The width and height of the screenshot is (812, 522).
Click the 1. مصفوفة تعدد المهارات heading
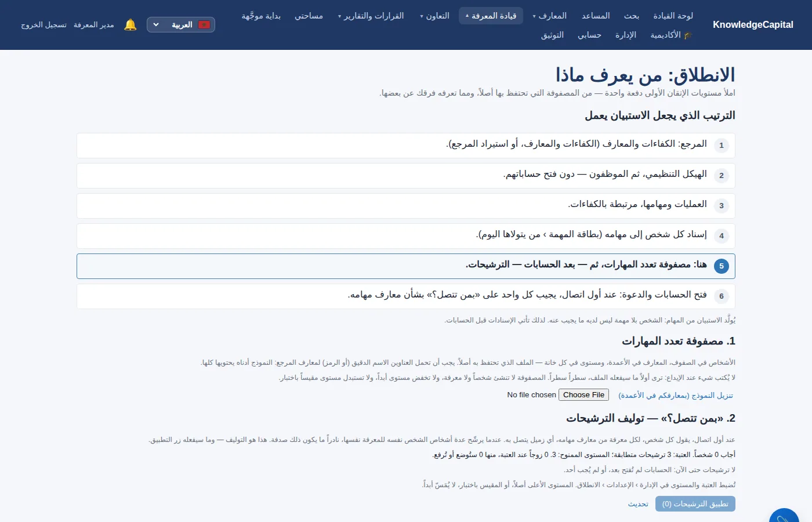coord(679,341)
